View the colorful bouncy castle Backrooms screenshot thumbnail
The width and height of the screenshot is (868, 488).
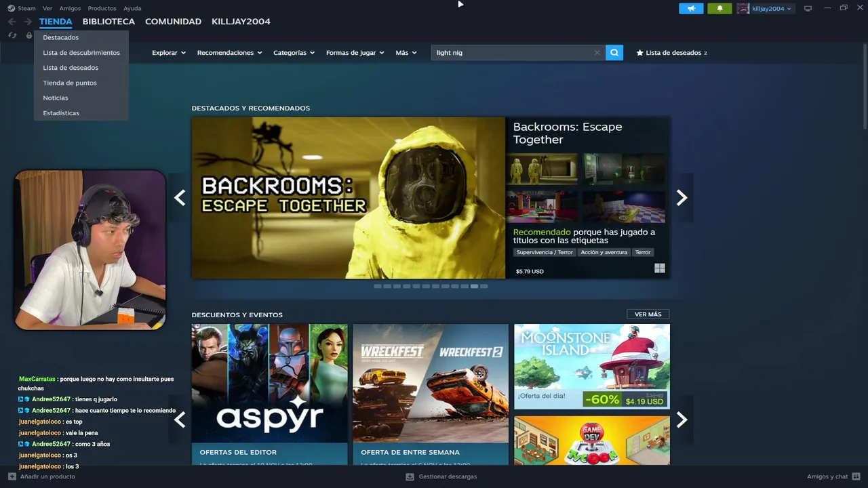[x=541, y=206]
